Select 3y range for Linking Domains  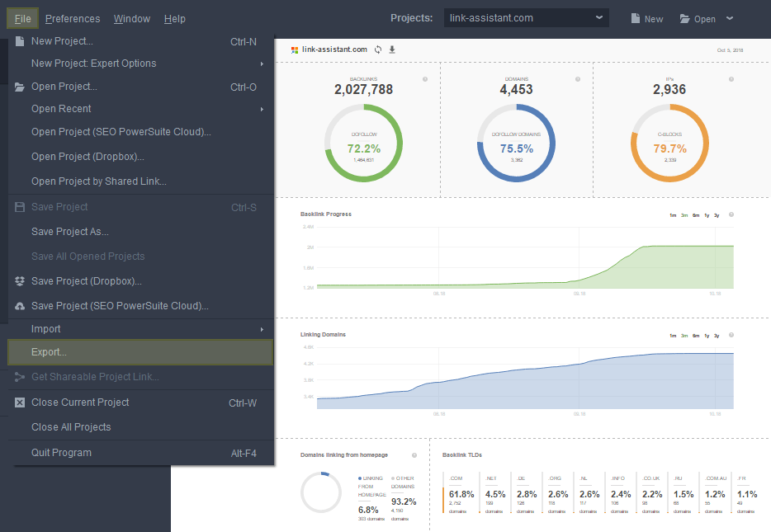(x=717, y=336)
